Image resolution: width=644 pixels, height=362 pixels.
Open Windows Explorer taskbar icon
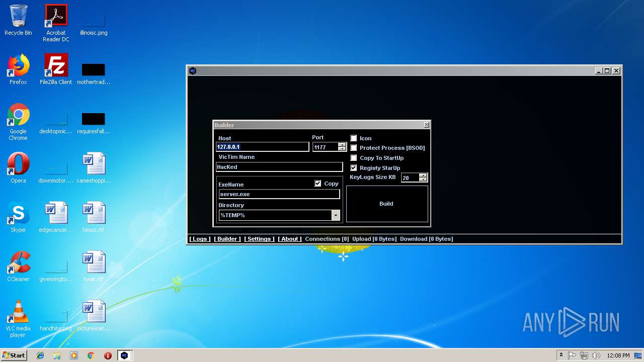tap(57, 355)
